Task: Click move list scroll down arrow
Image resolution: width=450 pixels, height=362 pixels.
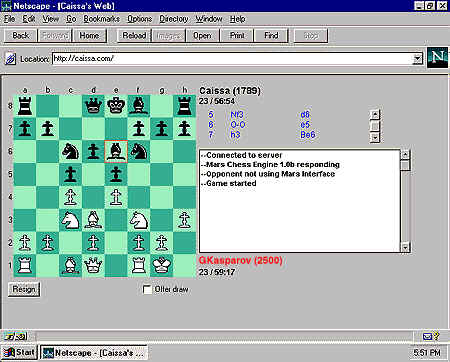Action: [375, 137]
